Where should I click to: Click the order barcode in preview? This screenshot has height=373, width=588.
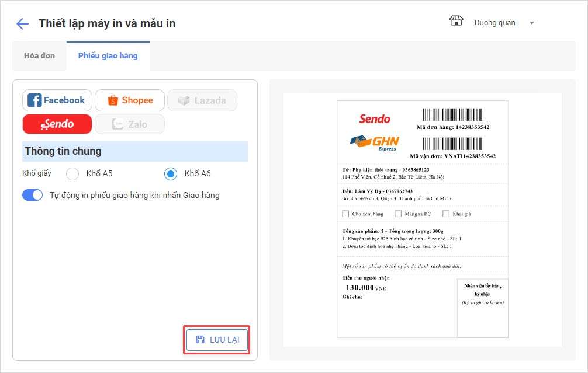(x=454, y=114)
